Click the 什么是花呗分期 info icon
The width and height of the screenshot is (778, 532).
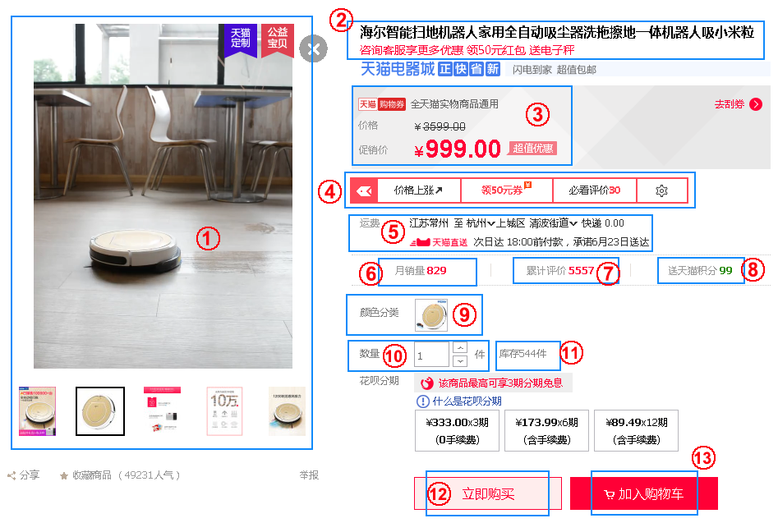[422, 401]
